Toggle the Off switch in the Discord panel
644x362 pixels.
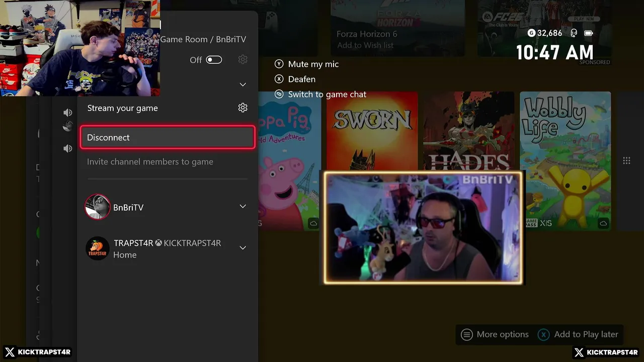coord(214,60)
